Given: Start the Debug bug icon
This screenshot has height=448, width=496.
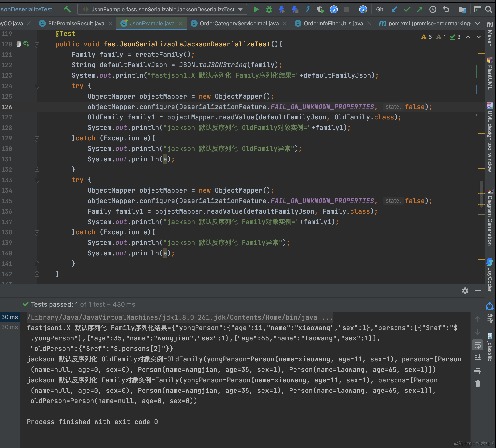Looking at the screenshot, I should (x=269, y=10).
